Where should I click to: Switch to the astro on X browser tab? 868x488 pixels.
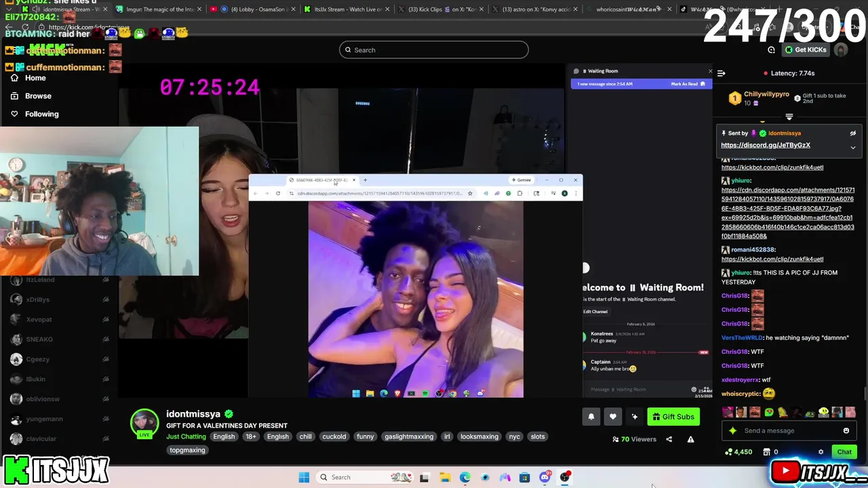tap(535, 9)
